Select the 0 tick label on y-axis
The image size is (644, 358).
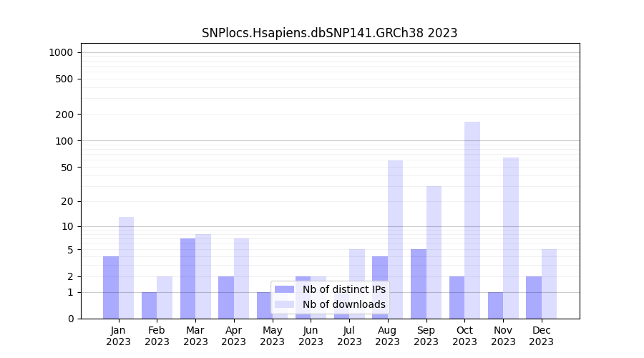coord(70,319)
